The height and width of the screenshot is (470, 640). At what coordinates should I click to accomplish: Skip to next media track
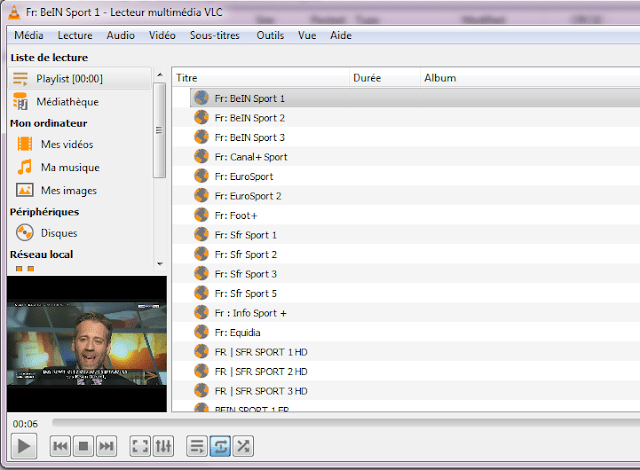107,446
